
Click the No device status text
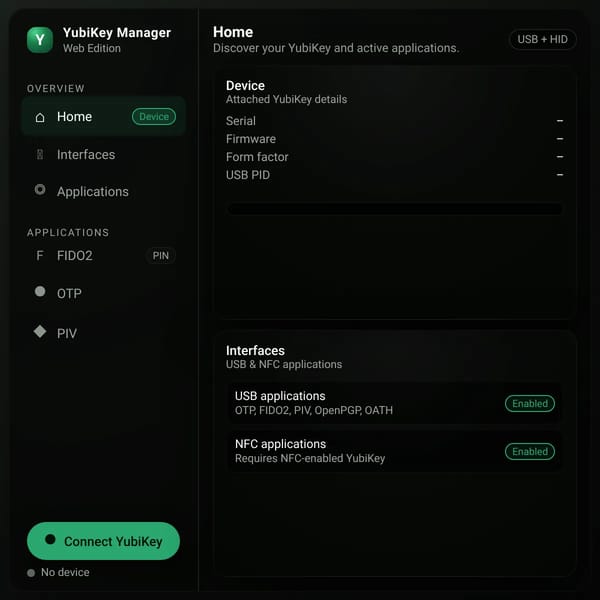[65, 572]
